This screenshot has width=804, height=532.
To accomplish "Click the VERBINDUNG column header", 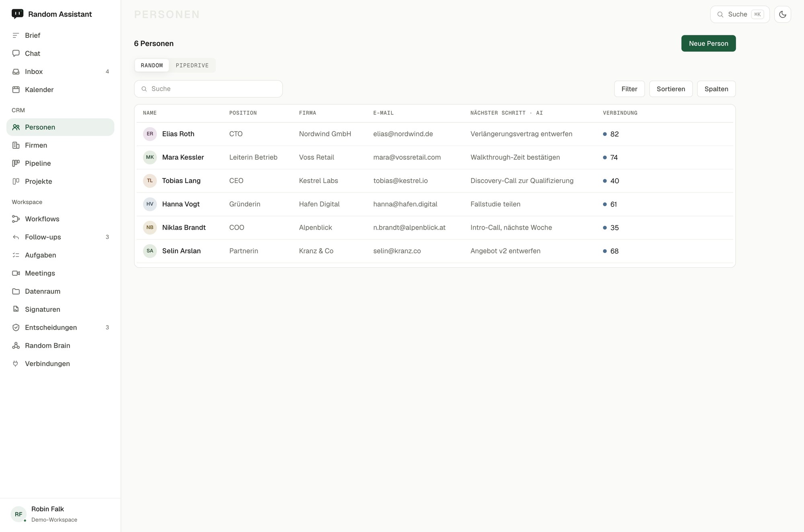I will point(620,113).
